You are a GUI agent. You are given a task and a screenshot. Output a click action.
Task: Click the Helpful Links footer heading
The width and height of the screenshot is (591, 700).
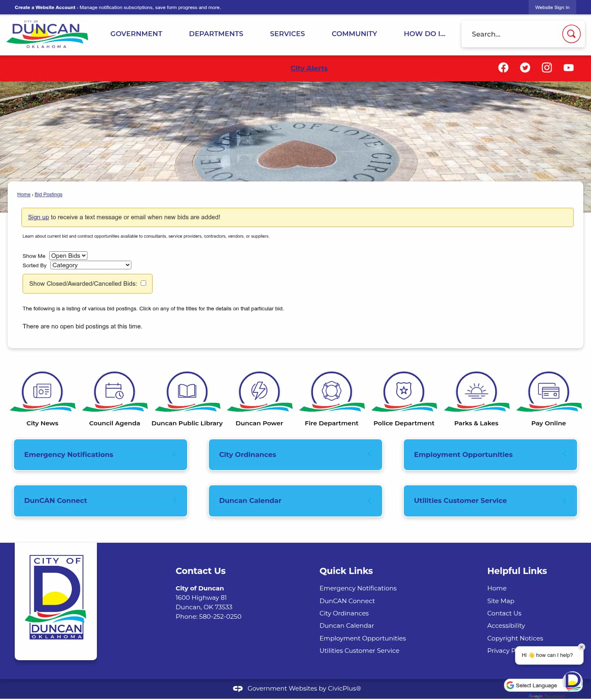tap(517, 571)
